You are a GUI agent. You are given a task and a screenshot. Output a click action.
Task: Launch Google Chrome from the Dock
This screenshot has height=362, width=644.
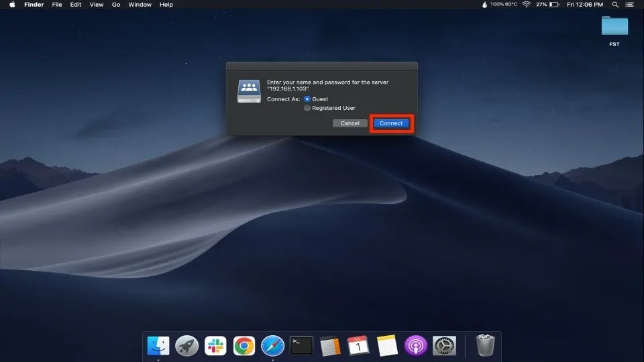[244, 346]
